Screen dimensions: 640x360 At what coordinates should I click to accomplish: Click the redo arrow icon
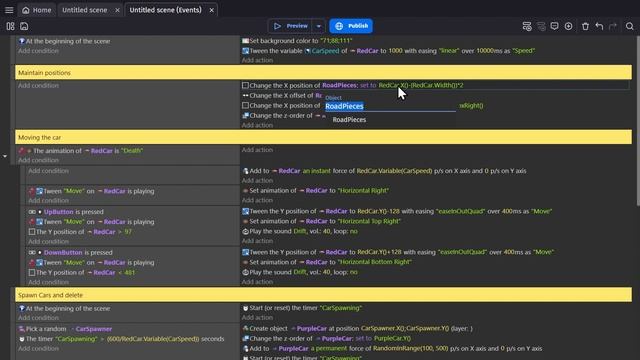tap(613, 26)
